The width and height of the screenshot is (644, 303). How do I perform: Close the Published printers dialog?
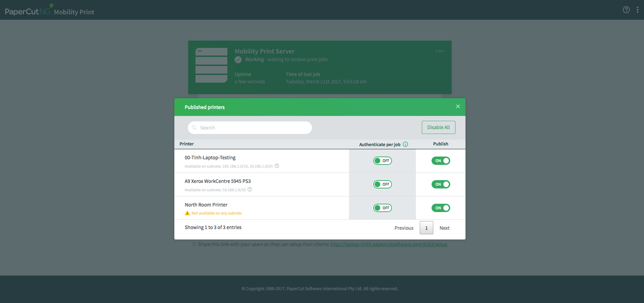[x=458, y=107]
